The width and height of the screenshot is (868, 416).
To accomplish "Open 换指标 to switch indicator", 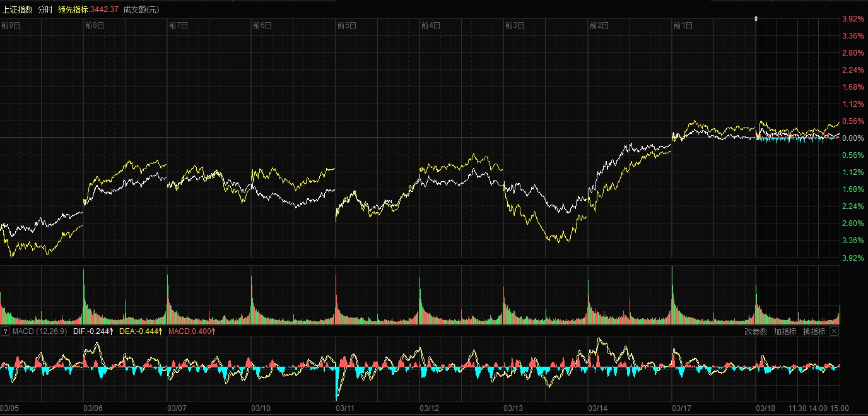I will pos(814,331).
